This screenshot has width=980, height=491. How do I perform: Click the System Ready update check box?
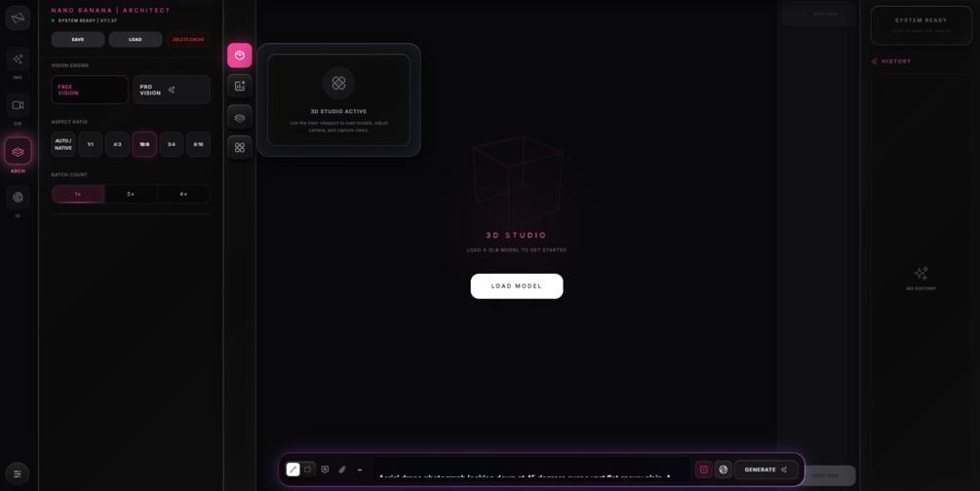pos(921,25)
